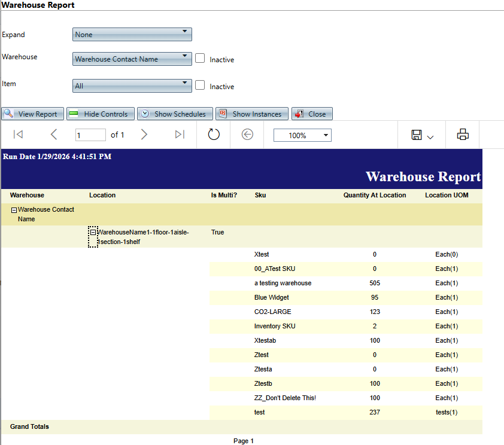Screen dimensions: 504x445
Task: Open the Expand dropdown set to None
Action: (x=132, y=35)
